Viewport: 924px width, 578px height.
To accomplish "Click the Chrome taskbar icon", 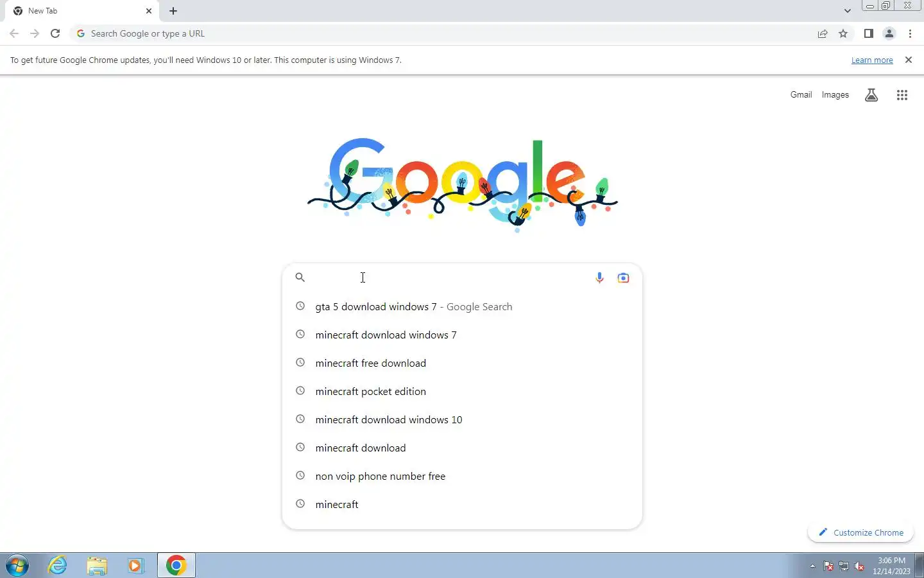I will pyautogui.click(x=176, y=565).
